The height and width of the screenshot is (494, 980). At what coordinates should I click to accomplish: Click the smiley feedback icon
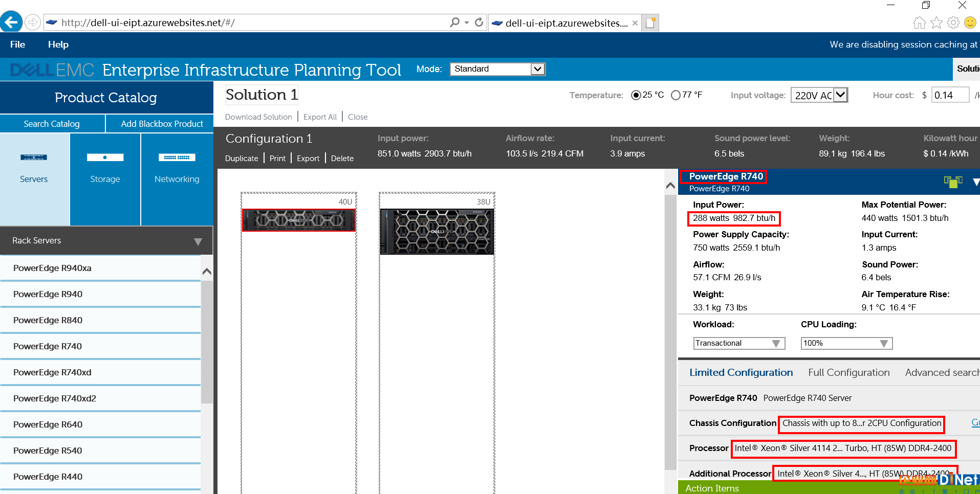(970, 23)
